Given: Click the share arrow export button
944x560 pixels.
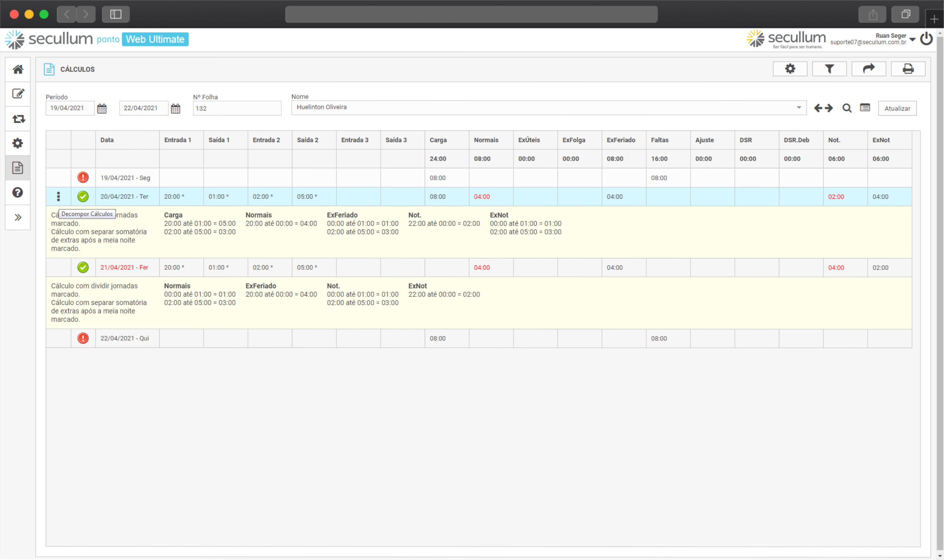Looking at the screenshot, I should click(868, 69).
